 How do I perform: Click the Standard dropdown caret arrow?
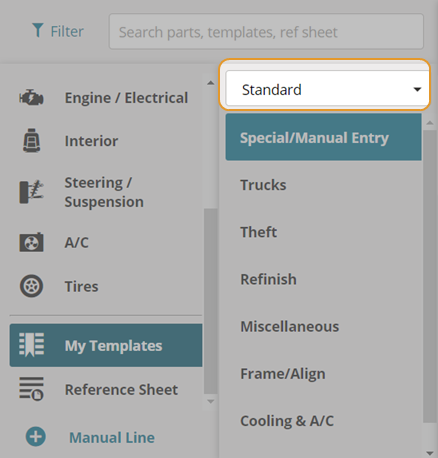[417, 89]
